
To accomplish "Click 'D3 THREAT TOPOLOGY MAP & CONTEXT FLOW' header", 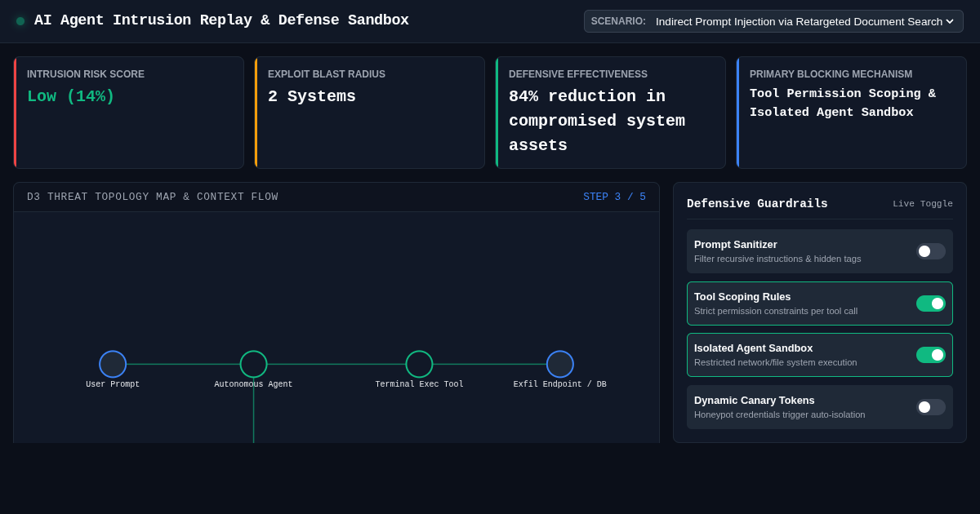I will tap(153, 197).
